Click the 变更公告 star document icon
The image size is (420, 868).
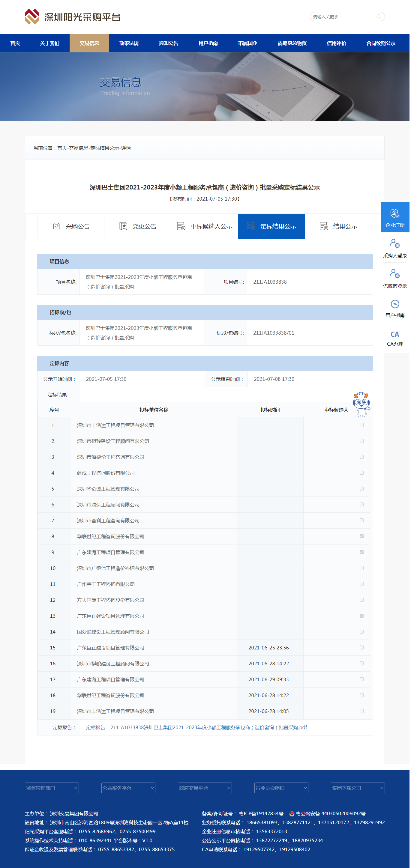123,226
